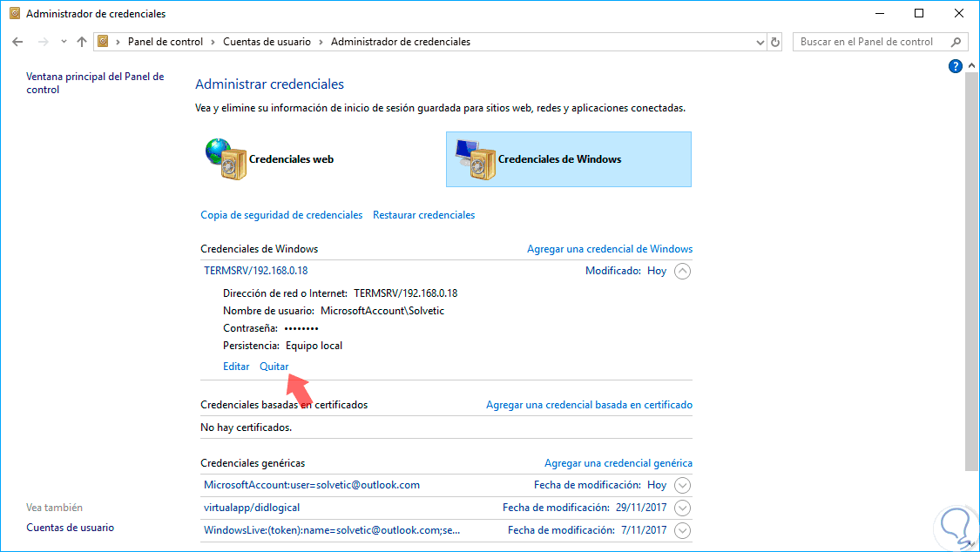The height and width of the screenshot is (552, 980).
Task: Click MicrosoftAccount:user=solvetic@outlook.com entry
Action: coord(312,485)
